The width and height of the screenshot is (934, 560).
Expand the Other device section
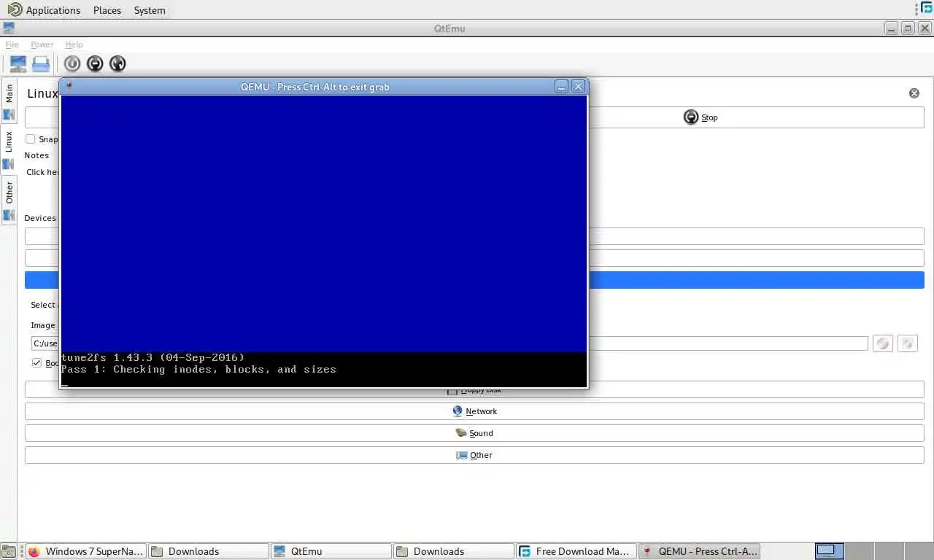(474, 455)
